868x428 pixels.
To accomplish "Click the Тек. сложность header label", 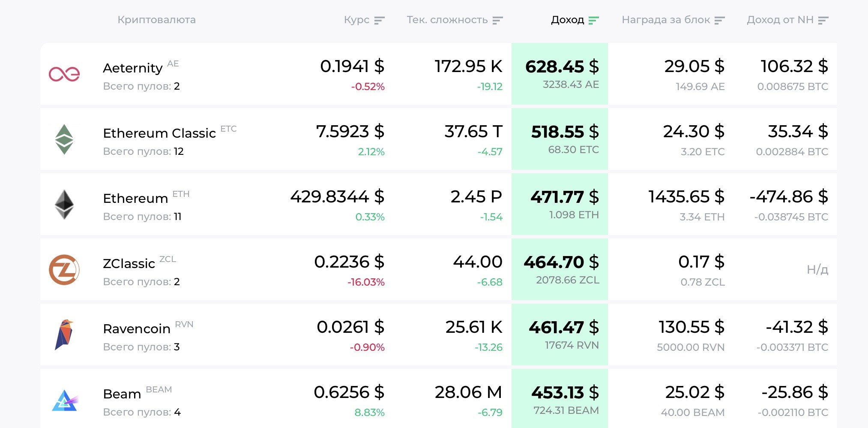I will pyautogui.click(x=447, y=20).
